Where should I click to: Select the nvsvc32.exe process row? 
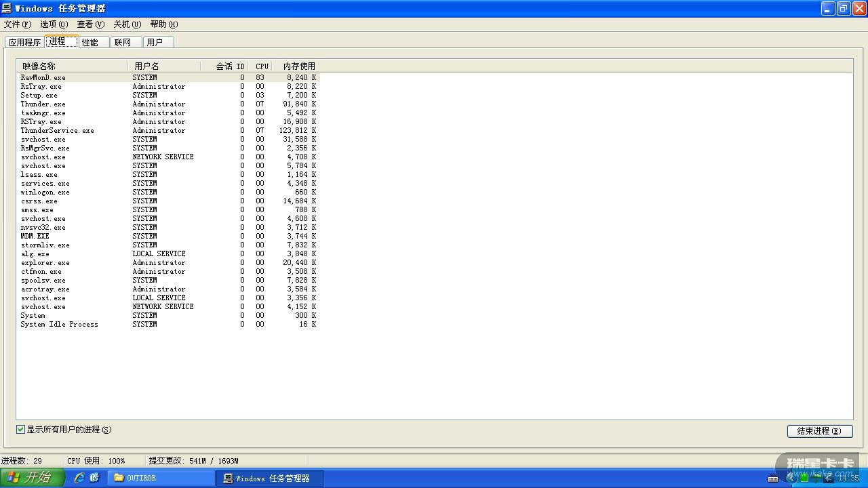point(168,228)
